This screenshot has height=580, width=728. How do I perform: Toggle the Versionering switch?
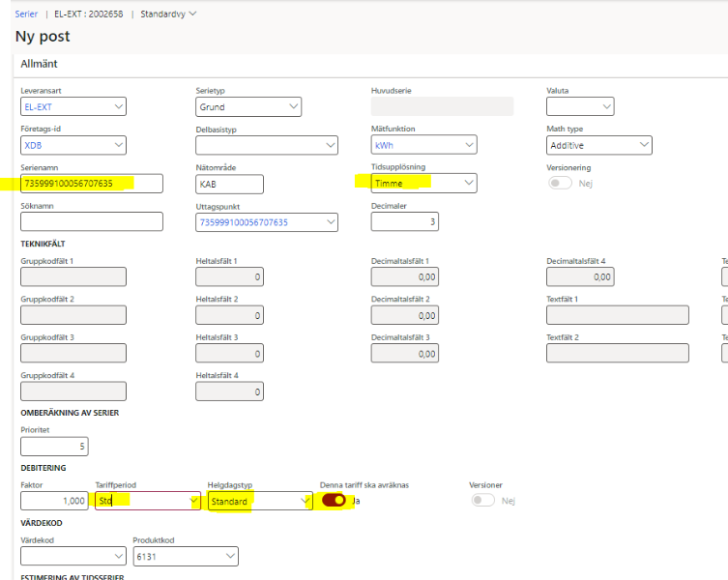pos(560,183)
